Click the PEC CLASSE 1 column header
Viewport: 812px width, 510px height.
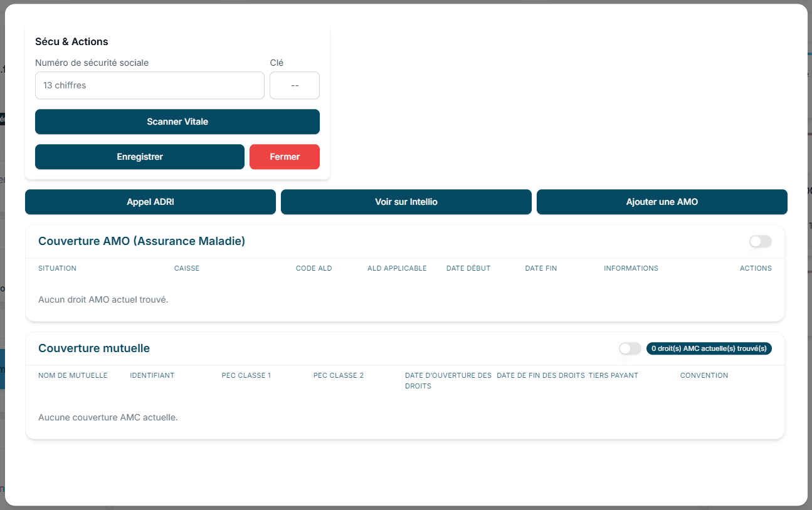[x=246, y=375]
